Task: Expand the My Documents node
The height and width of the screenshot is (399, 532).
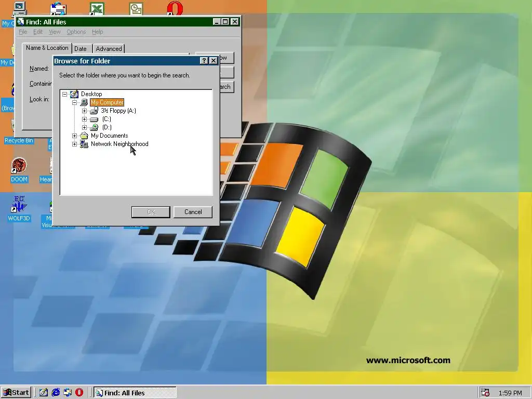Action: tap(74, 136)
